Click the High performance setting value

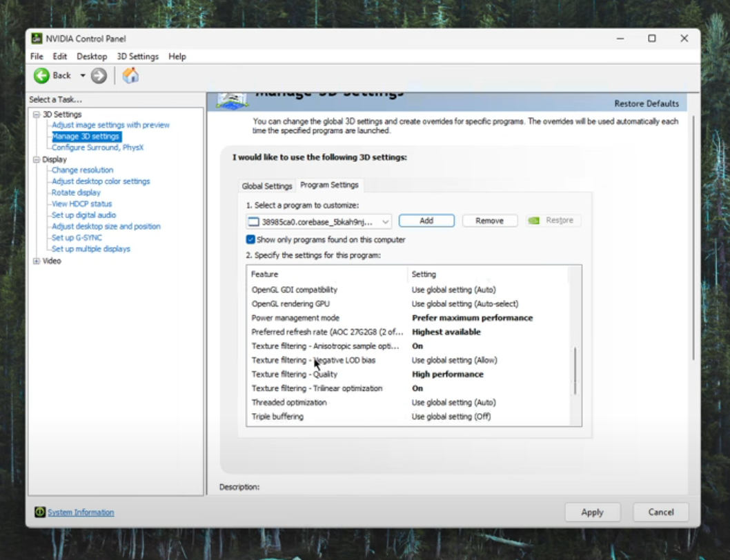[x=447, y=374]
